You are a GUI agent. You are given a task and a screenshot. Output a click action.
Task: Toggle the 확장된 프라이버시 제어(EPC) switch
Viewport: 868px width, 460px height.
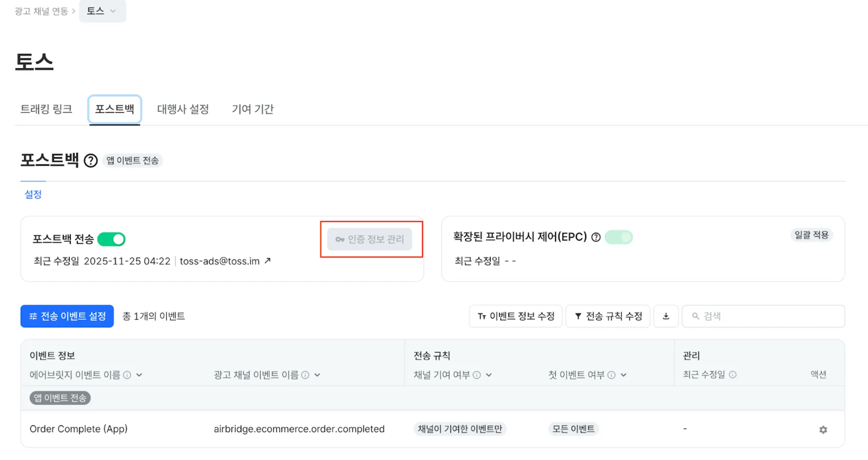(619, 237)
